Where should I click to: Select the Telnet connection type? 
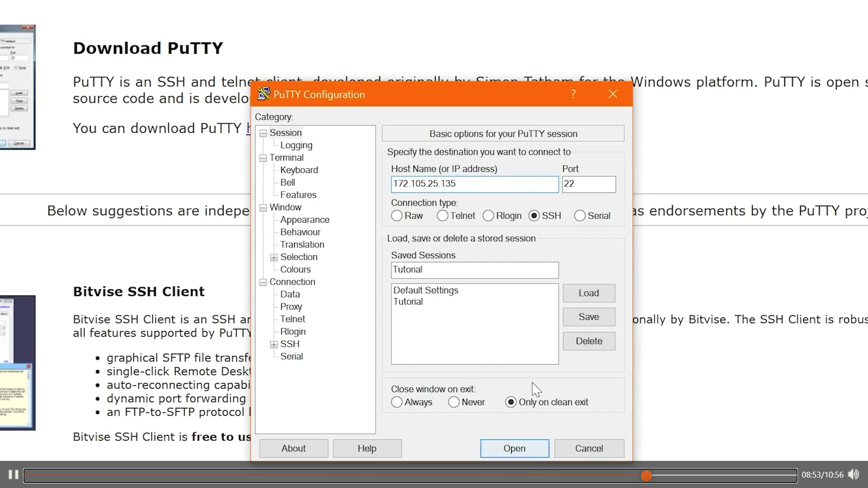(x=443, y=216)
